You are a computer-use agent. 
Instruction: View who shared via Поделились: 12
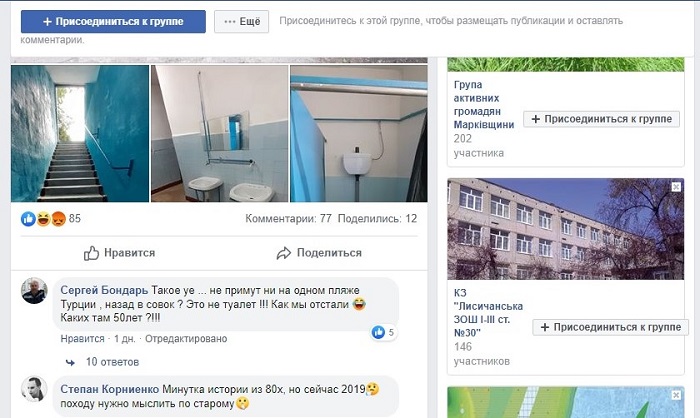pos(377,218)
